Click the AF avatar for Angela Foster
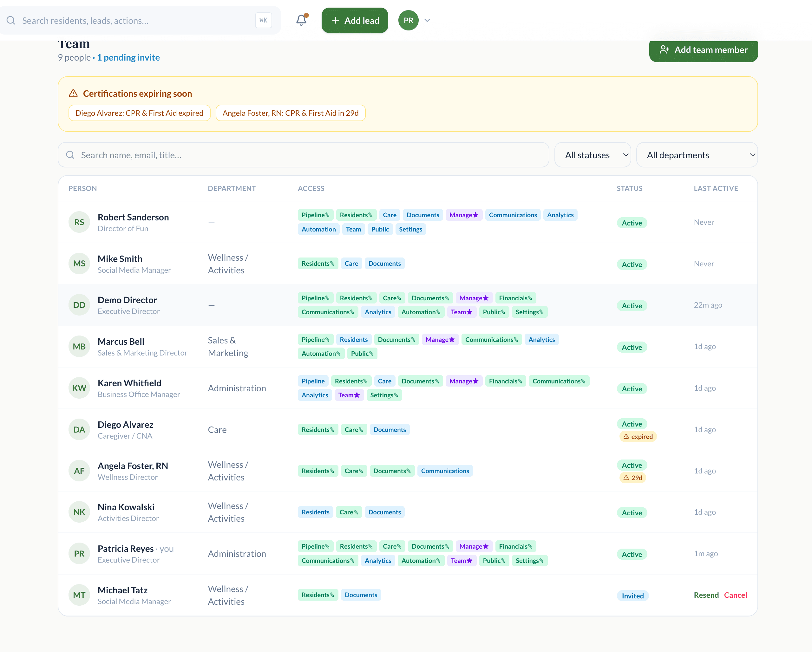812x652 pixels. [79, 471]
